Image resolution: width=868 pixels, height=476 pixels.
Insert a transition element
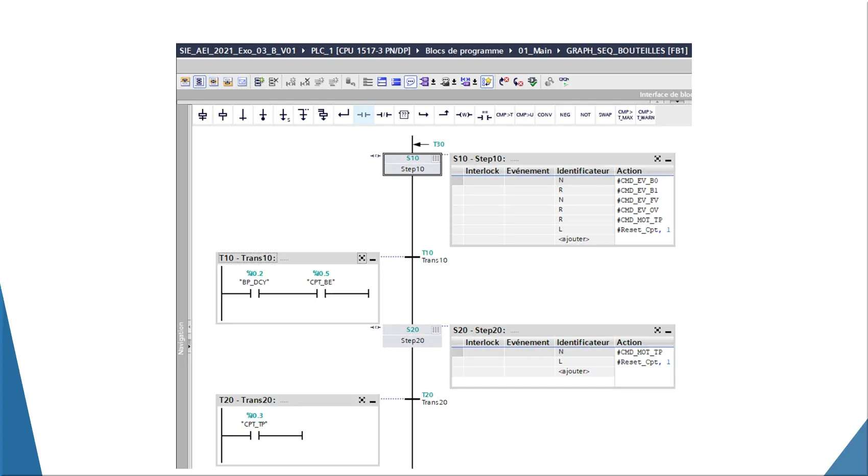point(243,115)
